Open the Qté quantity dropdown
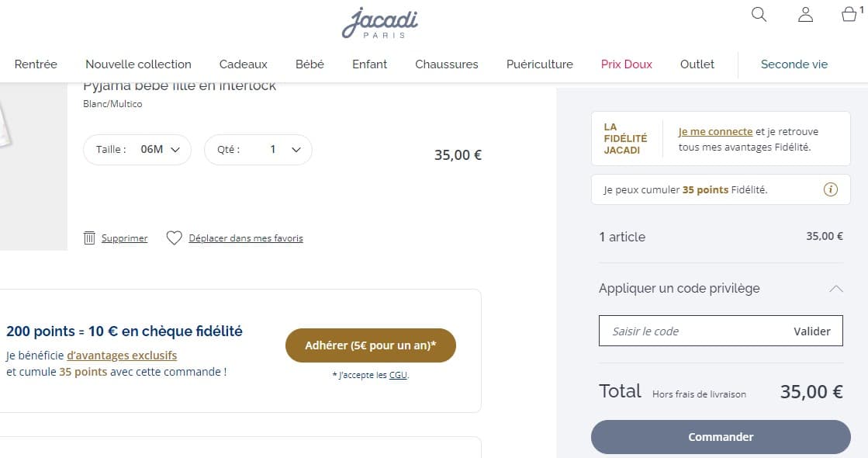The height and width of the screenshot is (458, 868). pos(258,149)
